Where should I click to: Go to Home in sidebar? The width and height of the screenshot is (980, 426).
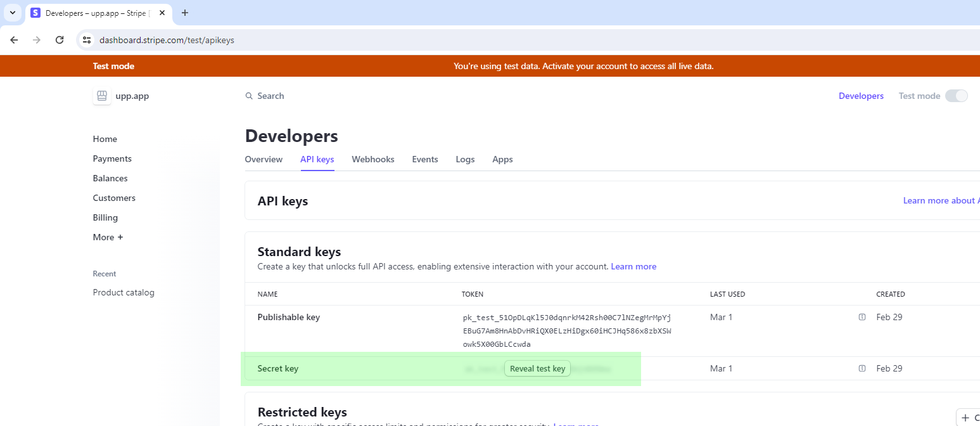pos(105,139)
